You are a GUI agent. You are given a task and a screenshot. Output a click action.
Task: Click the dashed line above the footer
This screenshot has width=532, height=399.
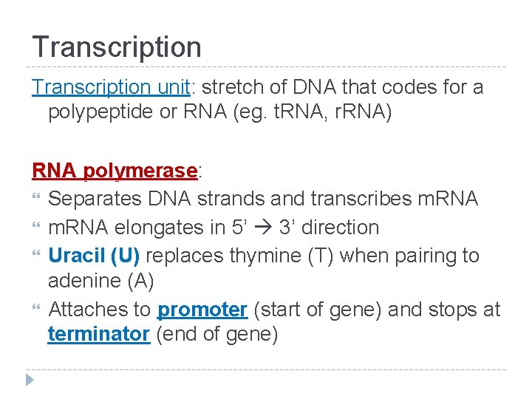(266, 369)
